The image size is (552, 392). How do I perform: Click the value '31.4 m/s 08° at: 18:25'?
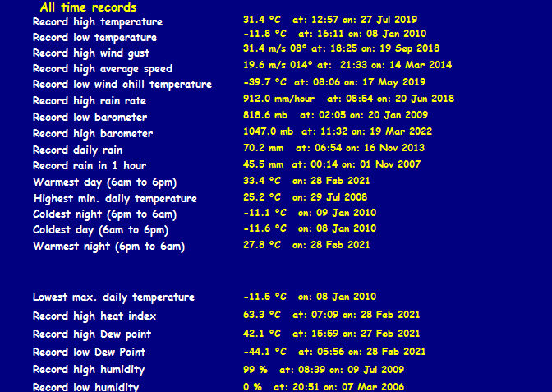pyautogui.click(x=300, y=48)
